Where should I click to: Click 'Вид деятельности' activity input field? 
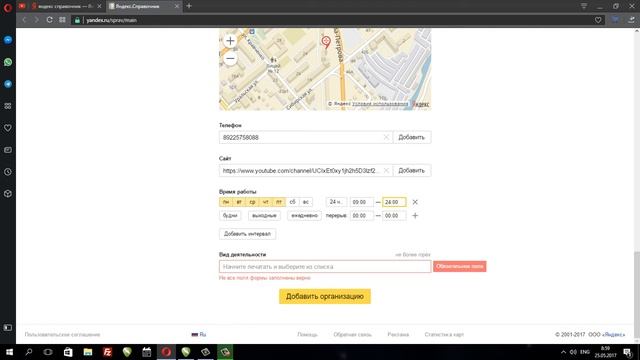click(325, 267)
